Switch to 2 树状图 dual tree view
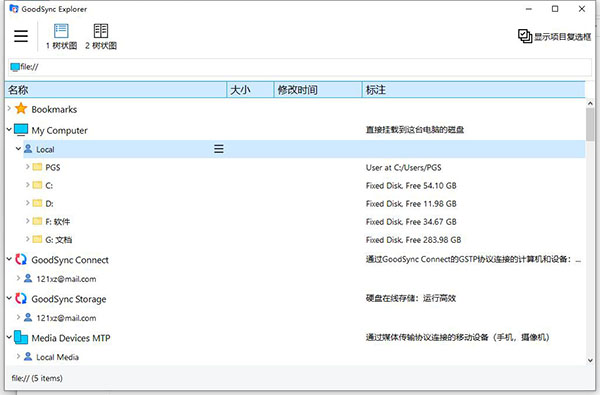This screenshot has width=600, height=395. pos(101,37)
